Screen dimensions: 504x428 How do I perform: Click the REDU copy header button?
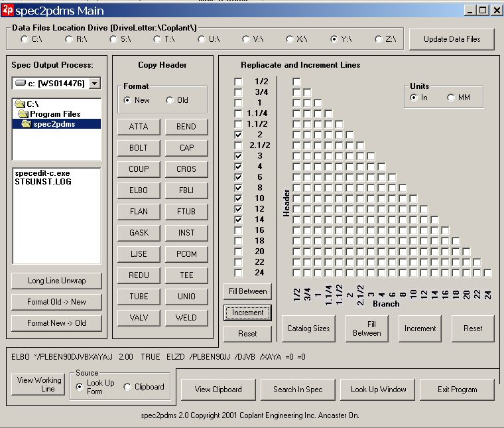(x=139, y=275)
